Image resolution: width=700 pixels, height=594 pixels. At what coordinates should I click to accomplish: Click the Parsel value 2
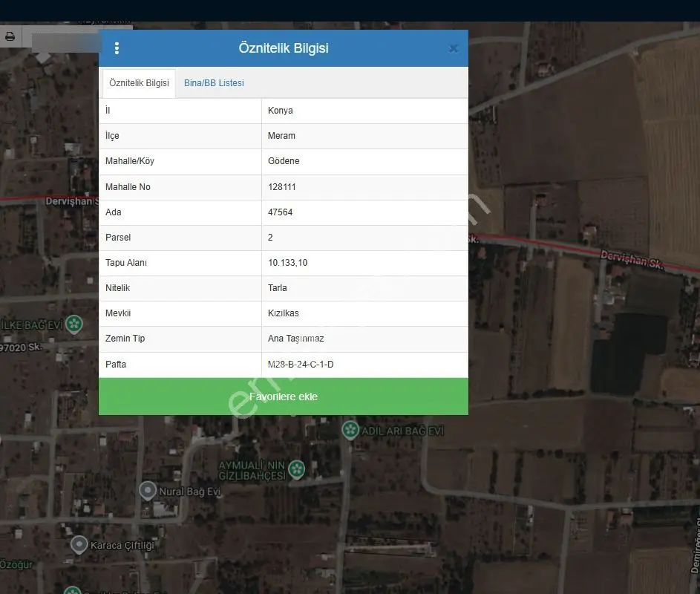point(270,238)
